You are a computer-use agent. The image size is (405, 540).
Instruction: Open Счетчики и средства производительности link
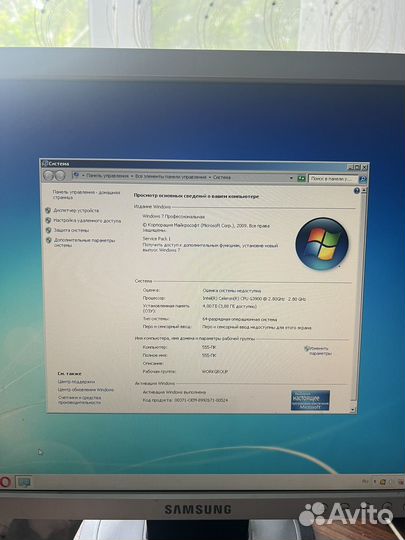point(80,399)
